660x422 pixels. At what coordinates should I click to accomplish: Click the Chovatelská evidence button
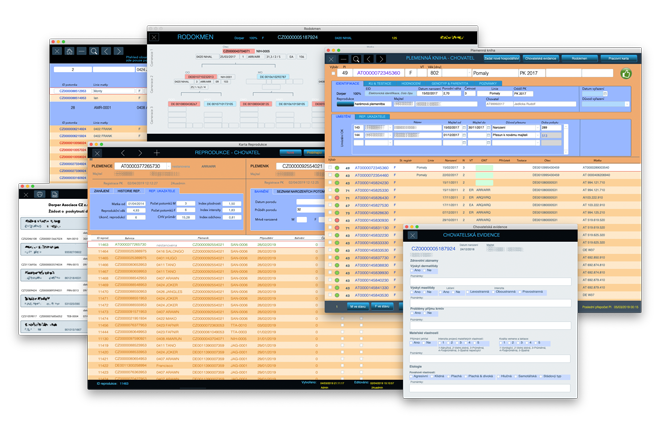533,58
